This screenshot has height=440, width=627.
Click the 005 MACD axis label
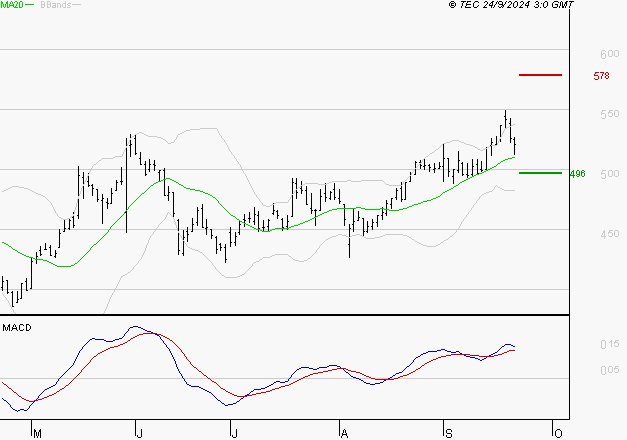pyautogui.click(x=610, y=370)
